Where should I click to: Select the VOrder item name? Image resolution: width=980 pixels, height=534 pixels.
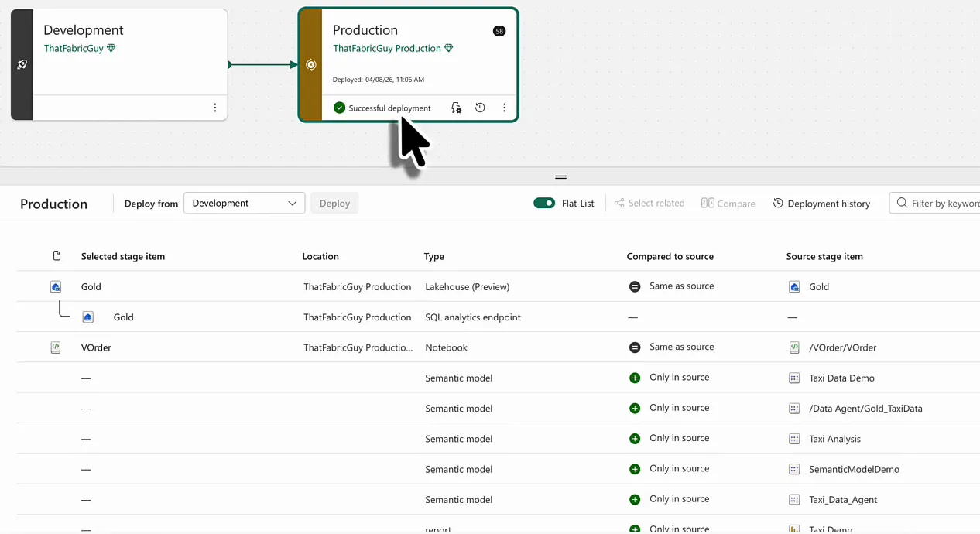96,347
